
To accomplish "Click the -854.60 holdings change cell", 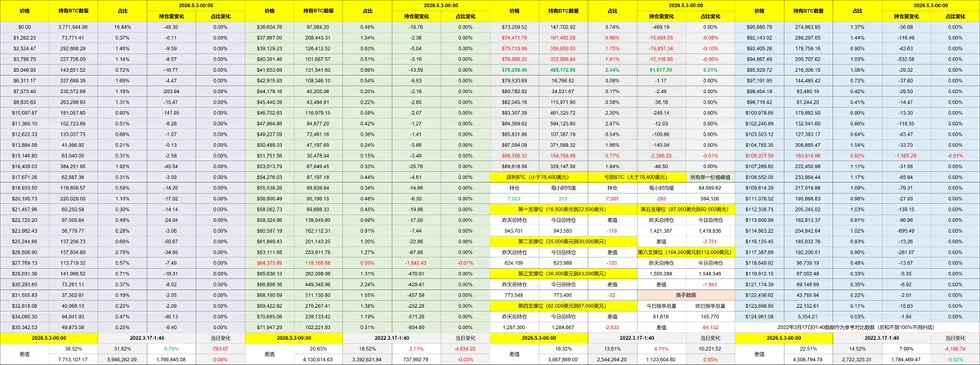I will point(416,326).
